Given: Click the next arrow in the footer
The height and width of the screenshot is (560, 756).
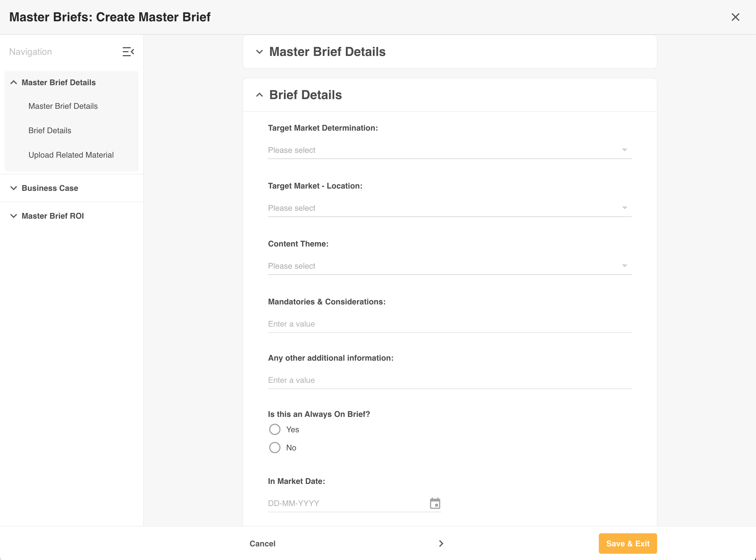Looking at the screenshot, I should pos(441,544).
